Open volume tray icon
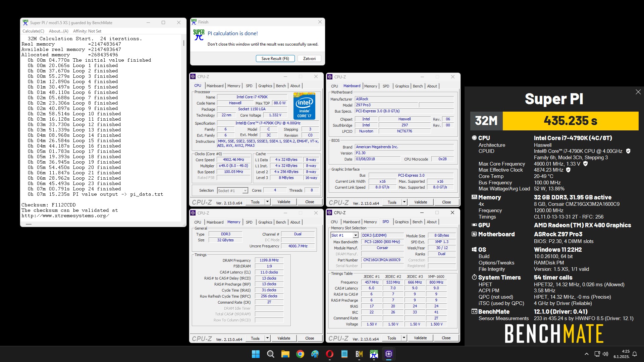 [605, 354]
